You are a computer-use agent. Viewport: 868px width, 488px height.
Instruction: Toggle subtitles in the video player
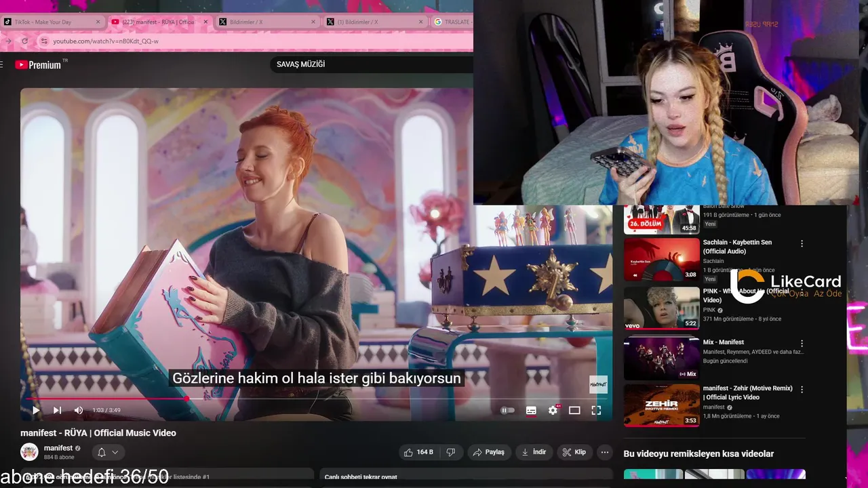pos(531,410)
